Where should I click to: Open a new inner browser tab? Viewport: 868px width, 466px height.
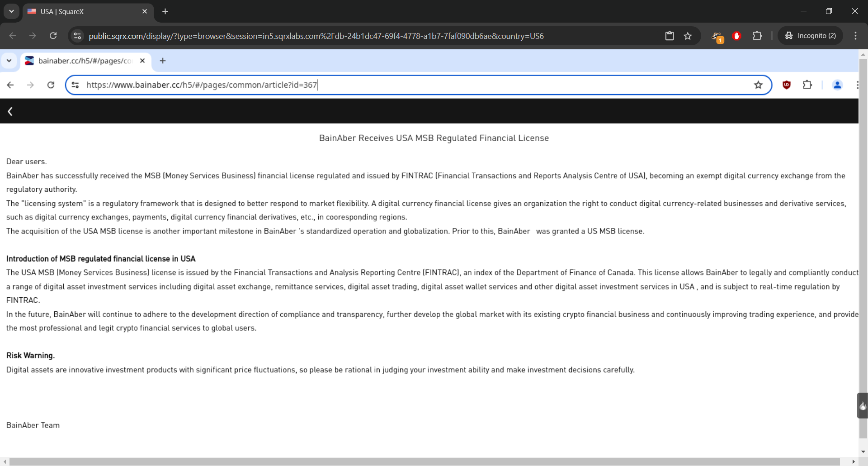point(163,61)
